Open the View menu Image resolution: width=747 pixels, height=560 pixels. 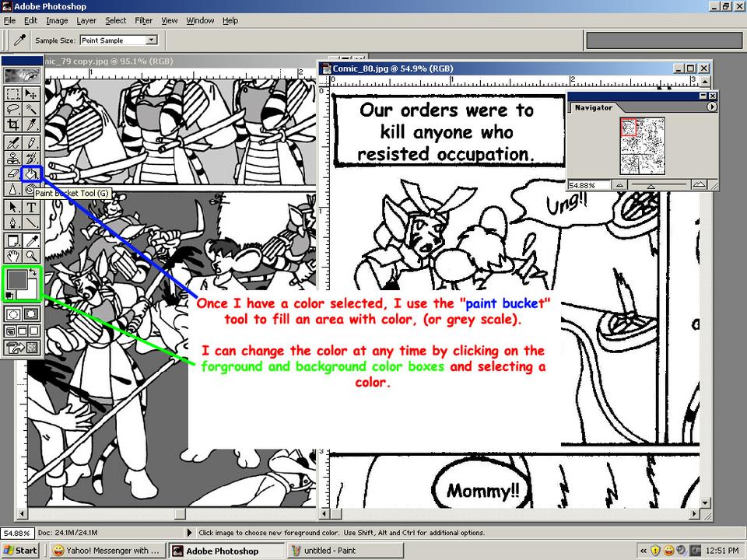[169, 20]
